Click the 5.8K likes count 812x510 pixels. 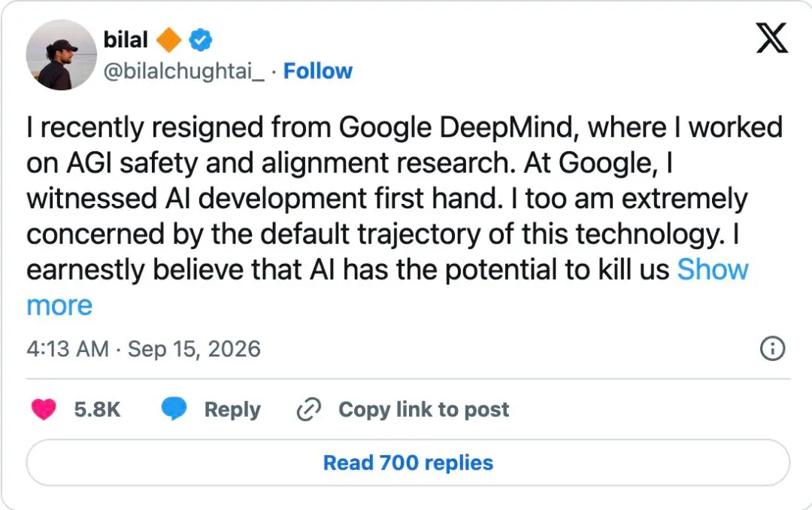[97, 409]
